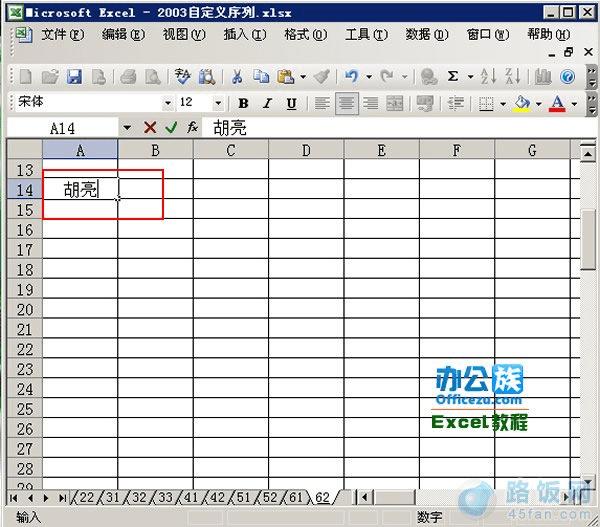Toggle Italic formatting
The width and height of the screenshot is (600, 527).
[267, 103]
